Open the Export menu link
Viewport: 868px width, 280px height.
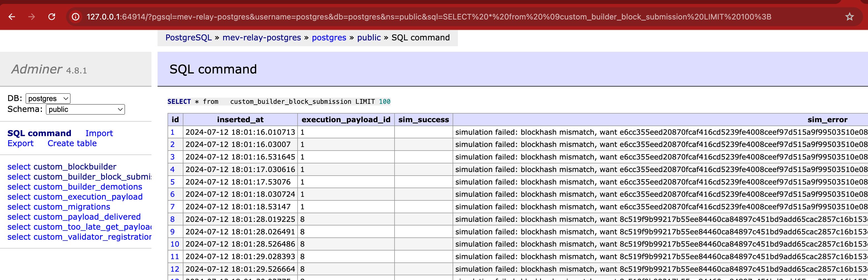20,143
